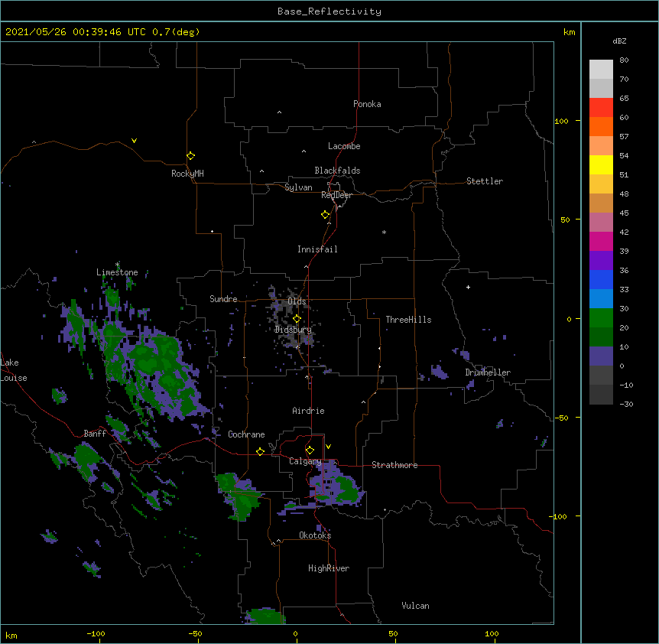Click the Calgary city label
Image resolution: width=659 pixels, height=644 pixels.
pos(305,461)
